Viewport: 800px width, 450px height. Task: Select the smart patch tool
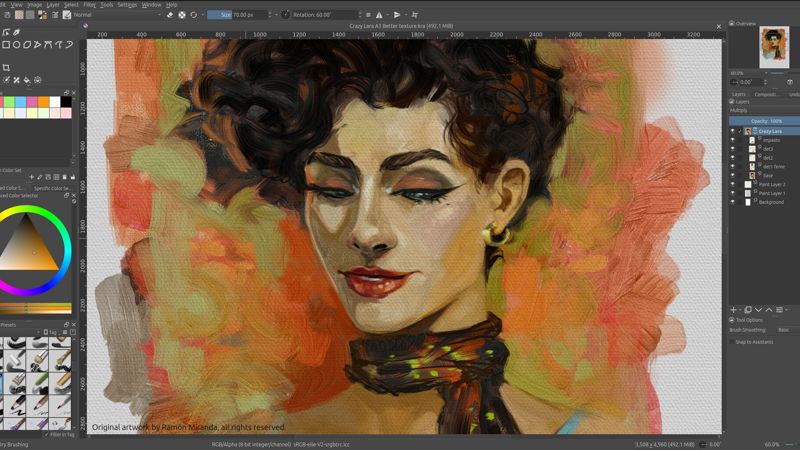click(17, 80)
